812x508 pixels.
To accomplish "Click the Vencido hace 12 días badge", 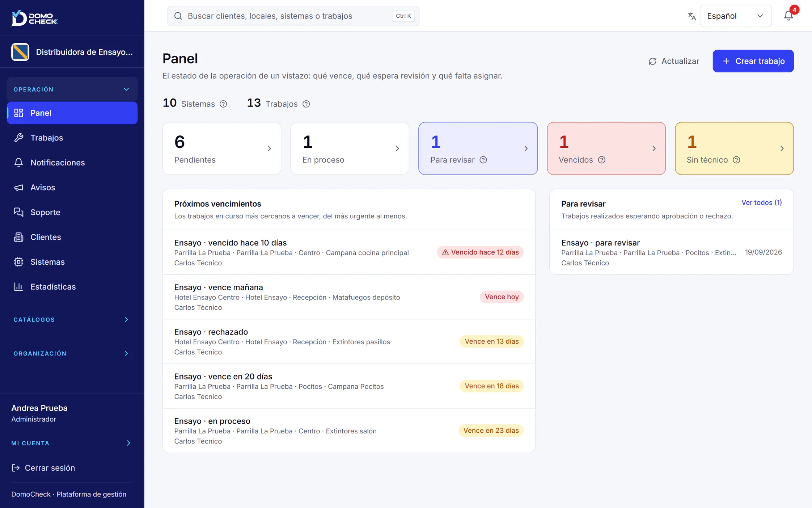I will (x=480, y=252).
